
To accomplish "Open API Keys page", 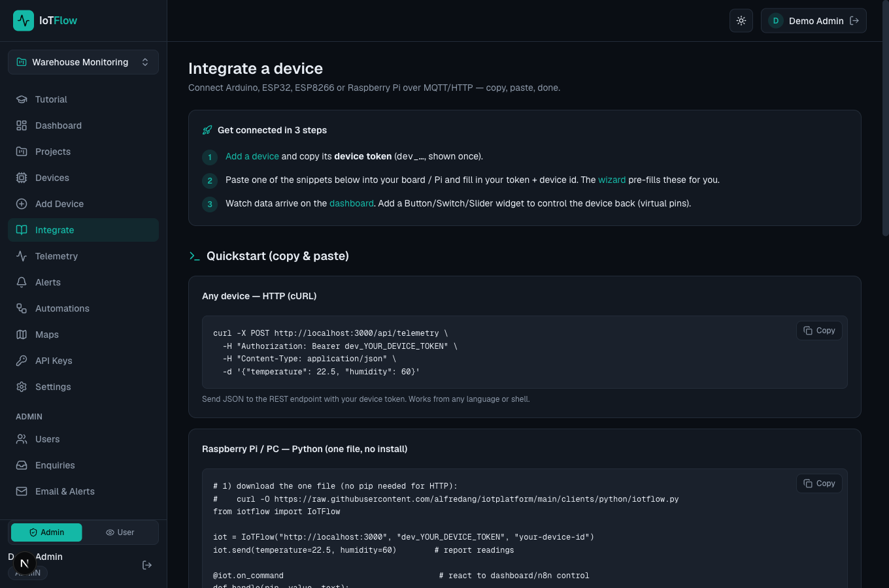I will (x=83, y=361).
